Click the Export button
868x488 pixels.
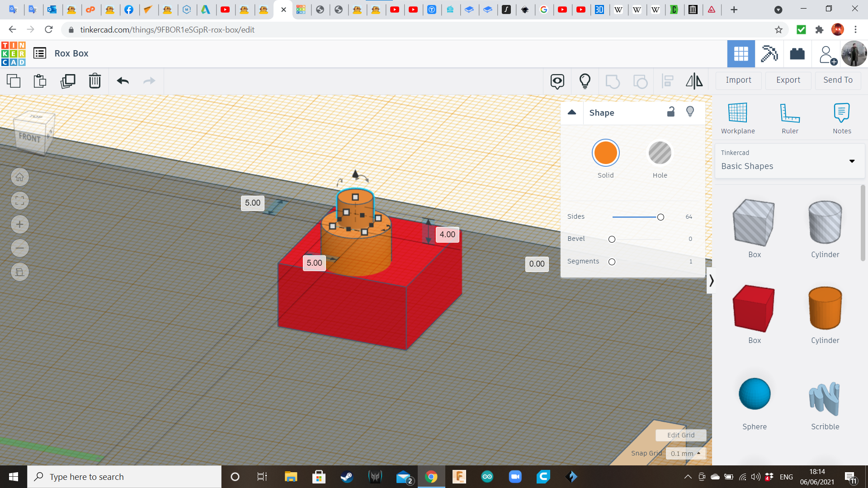(x=788, y=80)
